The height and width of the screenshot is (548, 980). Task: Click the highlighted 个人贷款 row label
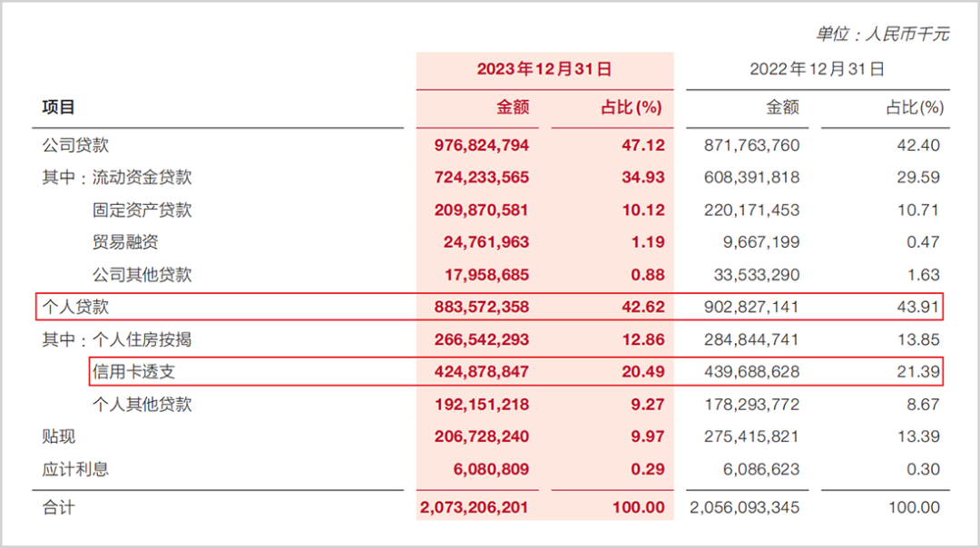(x=75, y=307)
